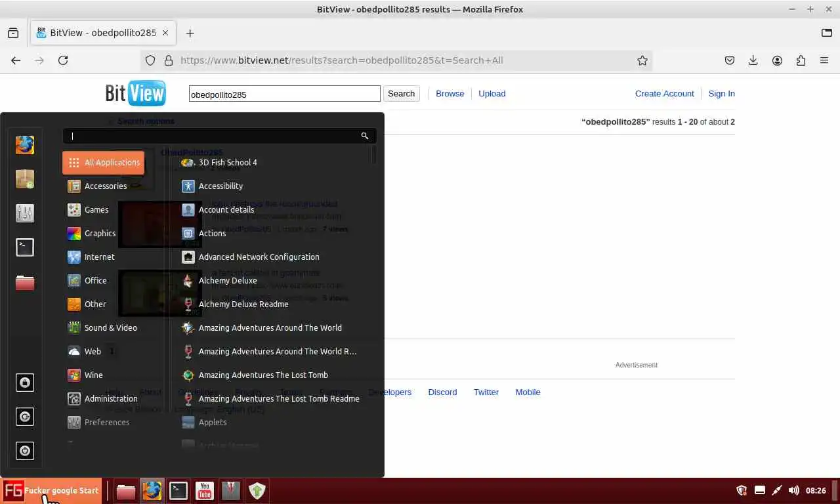Click the Log Out icon in menu
Image resolution: width=840 pixels, height=504 pixels.
(x=25, y=417)
